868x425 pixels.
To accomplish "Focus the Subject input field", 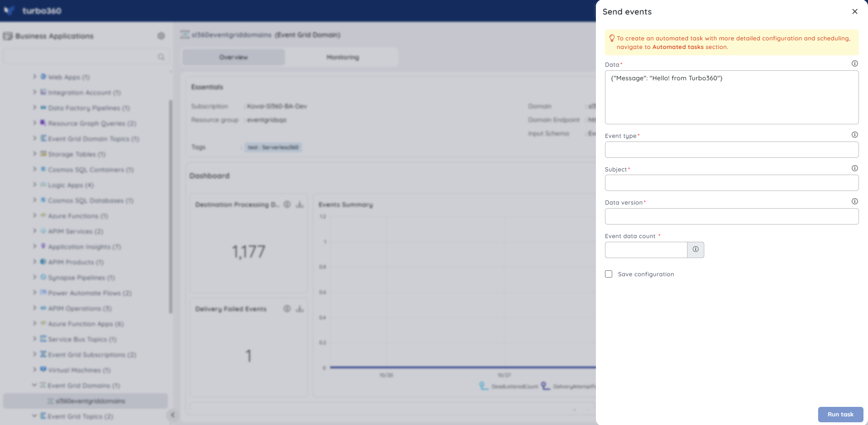I will [731, 183].
